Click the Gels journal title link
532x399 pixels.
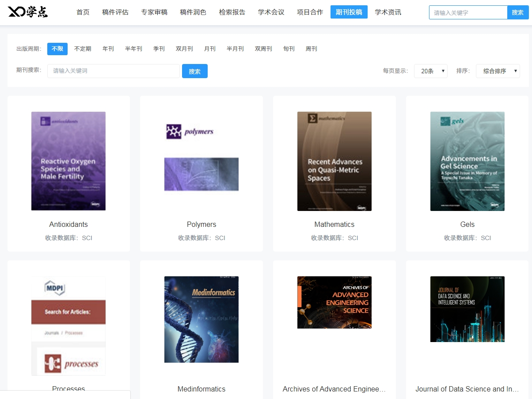tap(467, 225)
